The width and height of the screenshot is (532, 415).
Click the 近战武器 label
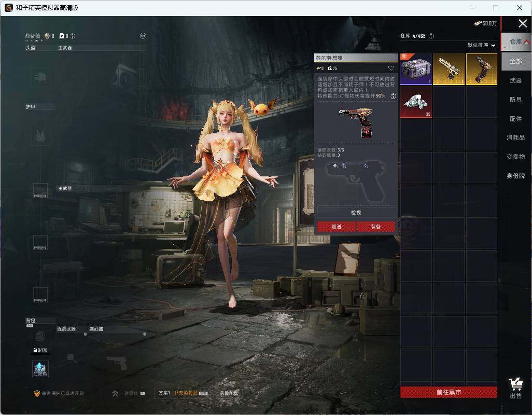pos(66,329)
